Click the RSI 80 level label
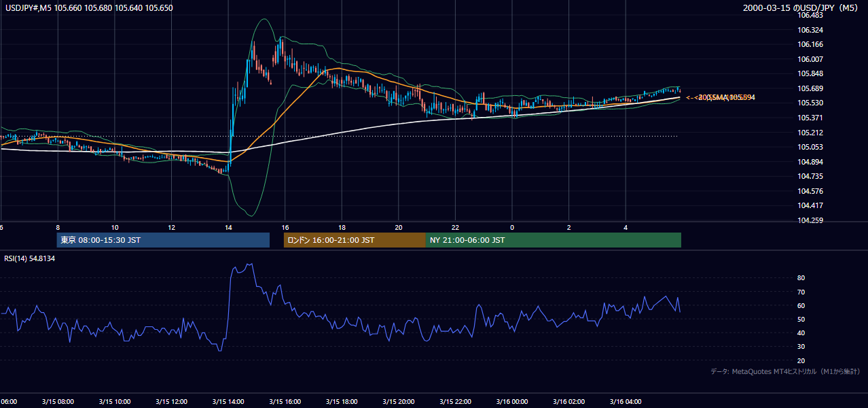This screenshot has width=868, height=408. coord(801,278)
